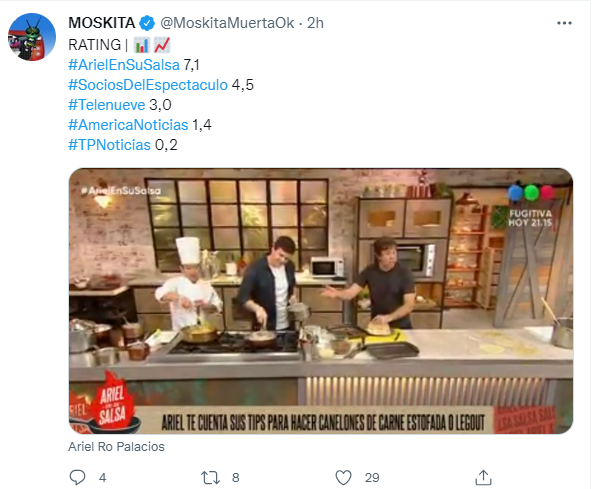View the 4 replies count
This screenshot has height=489, width=606.
[102, 478]
